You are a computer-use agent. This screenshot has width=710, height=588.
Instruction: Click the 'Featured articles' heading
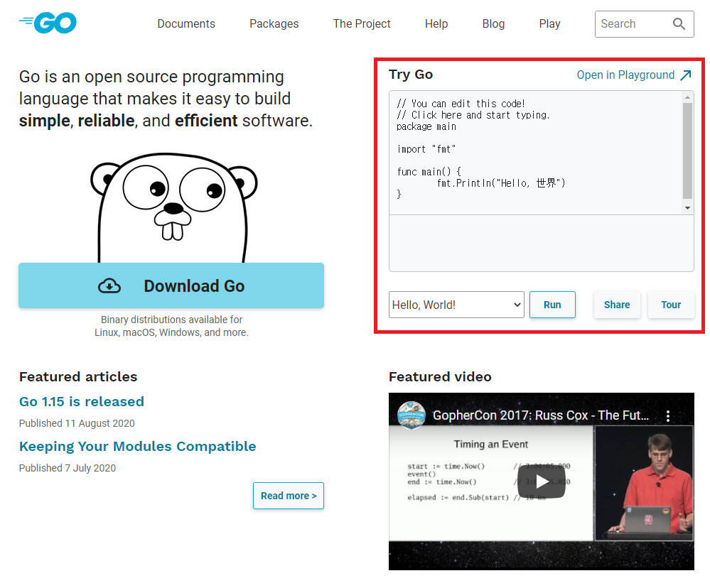point(78,377)
